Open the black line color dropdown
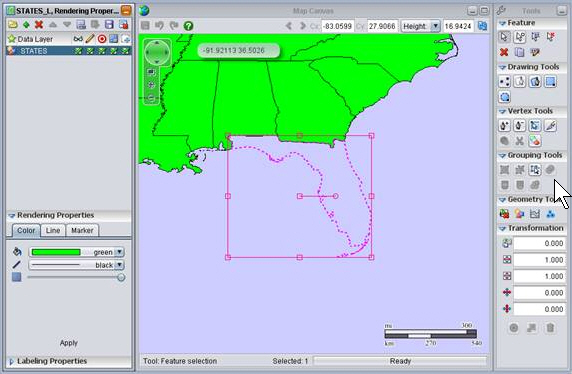 (x=119, y=265)
